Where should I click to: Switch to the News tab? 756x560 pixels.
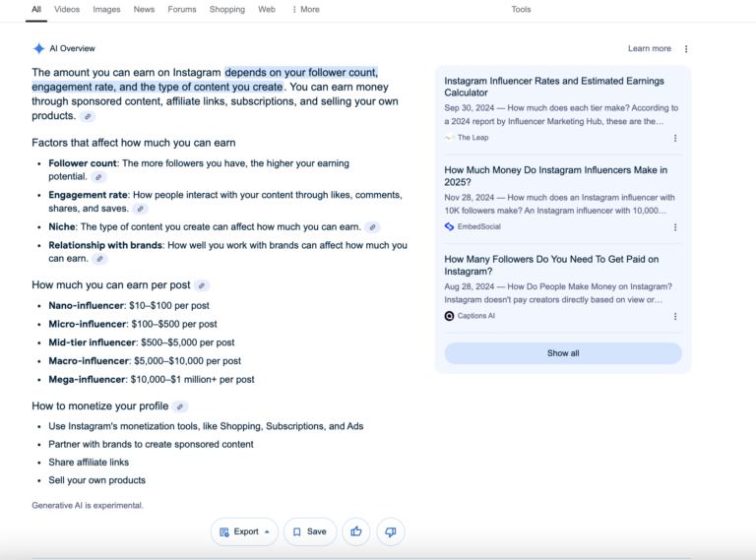click(144, 9)
